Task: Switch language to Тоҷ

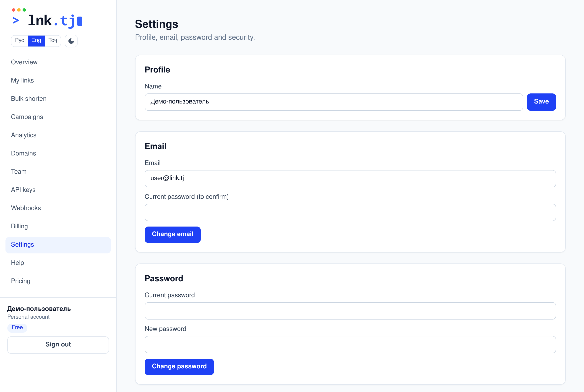Action: pos(53,41)
